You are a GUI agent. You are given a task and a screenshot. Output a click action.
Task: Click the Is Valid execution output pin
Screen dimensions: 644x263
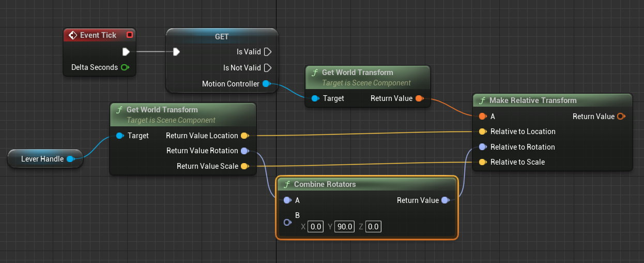(x=268, y=52)
